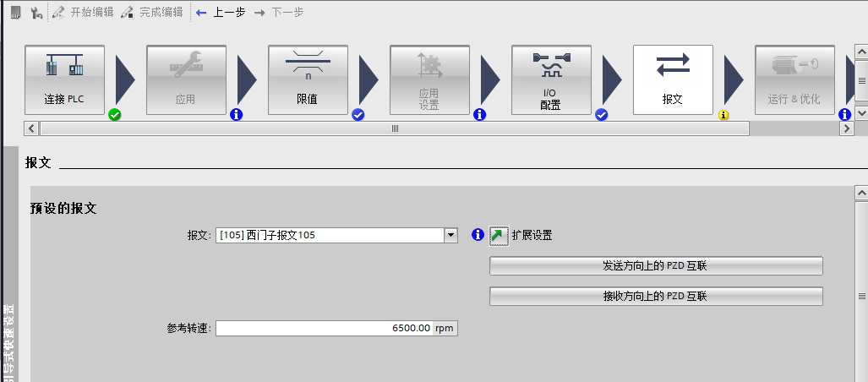
Task: Click blue info status icon under 应用
Action: click(x=237, y=115)
